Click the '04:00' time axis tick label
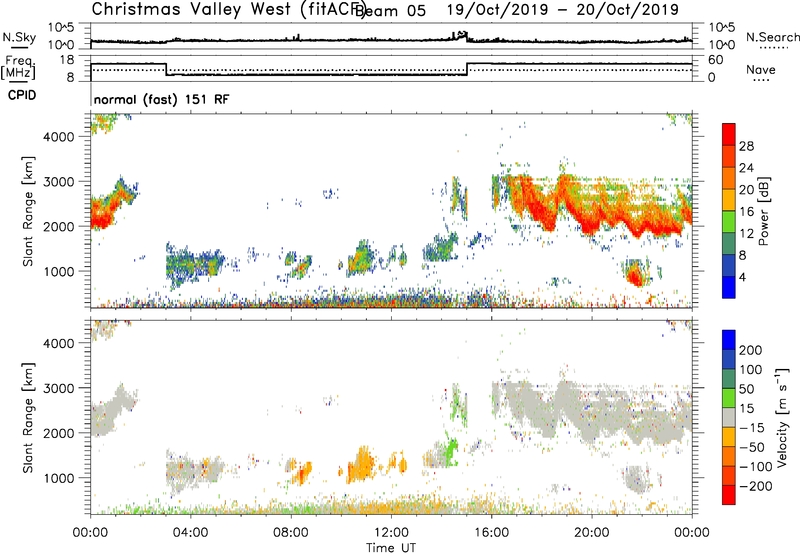The height and width of the screenshot is (554, 800). [190, 533]
